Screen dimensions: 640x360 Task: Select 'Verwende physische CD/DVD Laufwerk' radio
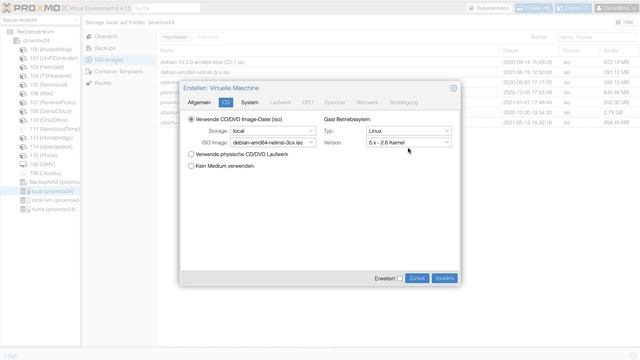[x=191, y=154]
